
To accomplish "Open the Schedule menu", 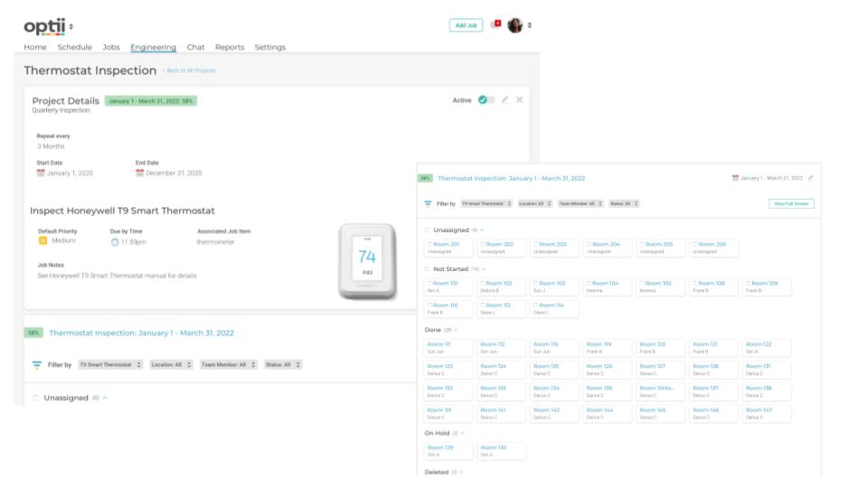I will pos(75,47).
